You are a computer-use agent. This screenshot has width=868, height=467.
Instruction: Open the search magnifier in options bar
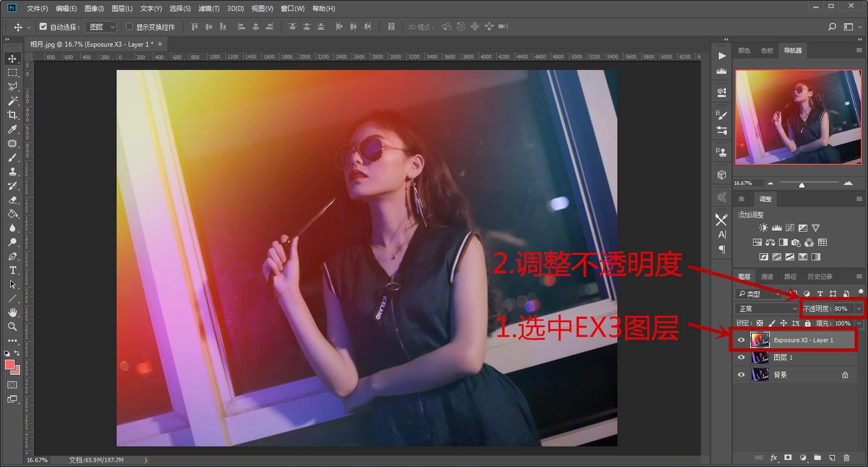coord(832,27)
